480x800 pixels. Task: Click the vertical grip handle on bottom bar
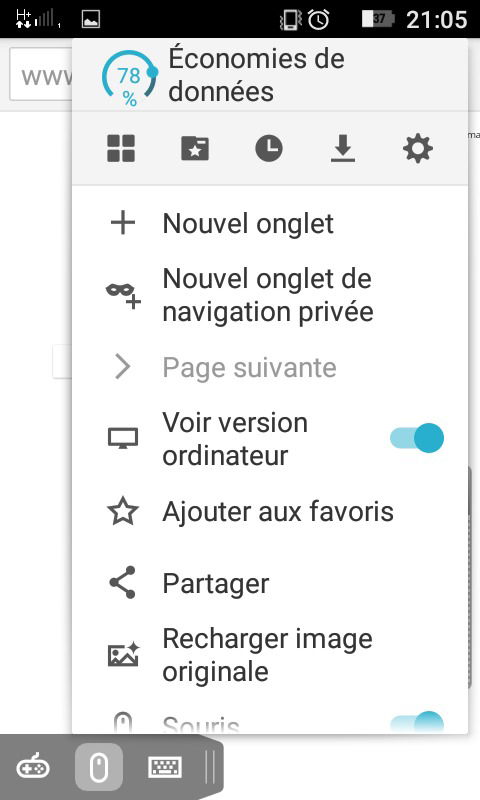(x=210, y=767)
